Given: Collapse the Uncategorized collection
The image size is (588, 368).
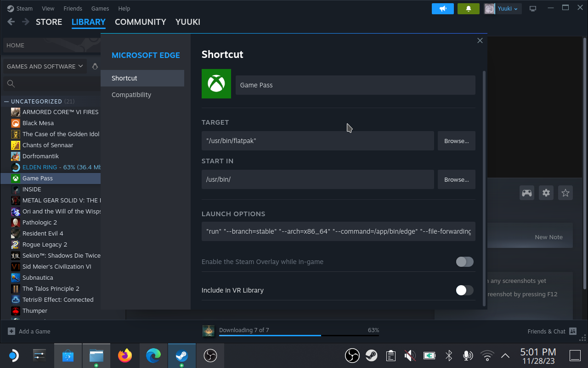Looking at the screenshot, I should click(x=6, y=101).
